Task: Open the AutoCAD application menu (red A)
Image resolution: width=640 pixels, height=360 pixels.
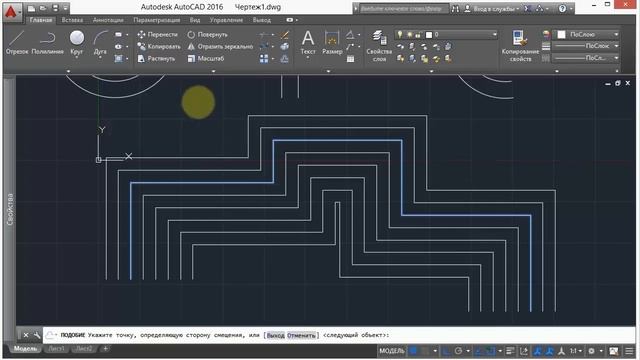Action: point(11,12)
